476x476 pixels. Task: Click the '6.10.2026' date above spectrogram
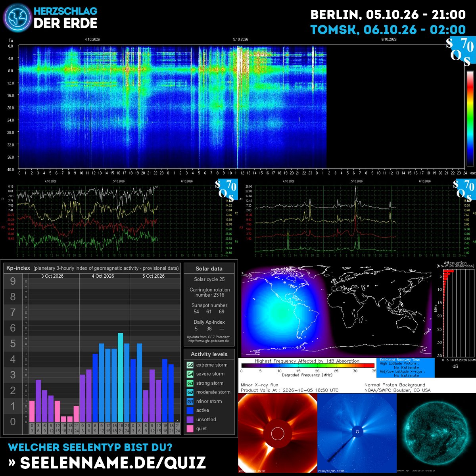pyautogui.click(x=389, y=39)
